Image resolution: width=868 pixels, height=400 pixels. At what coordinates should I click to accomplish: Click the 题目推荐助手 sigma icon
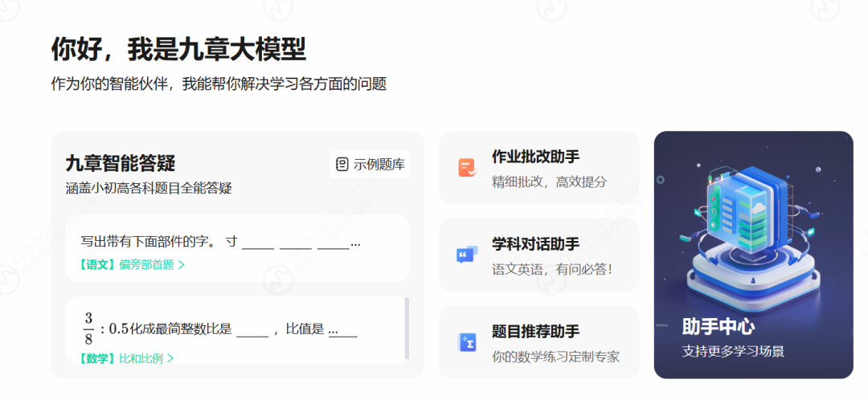click(x=467, y=342)
